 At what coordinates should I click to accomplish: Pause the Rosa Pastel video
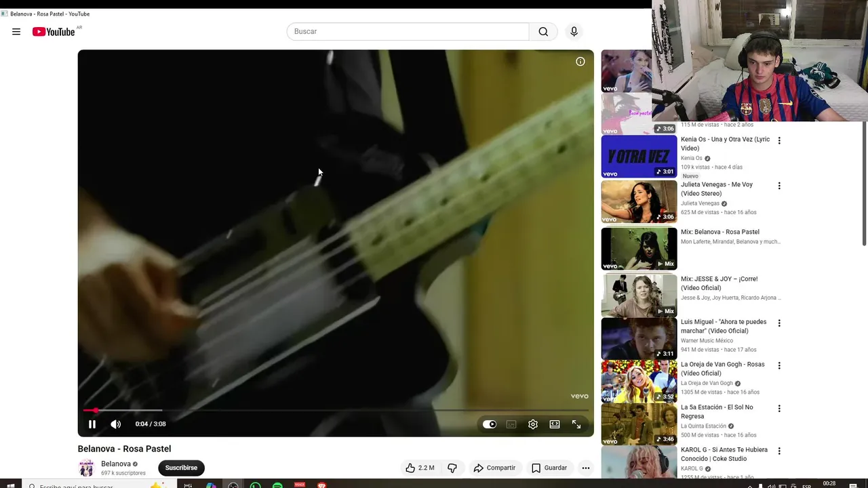92,424
